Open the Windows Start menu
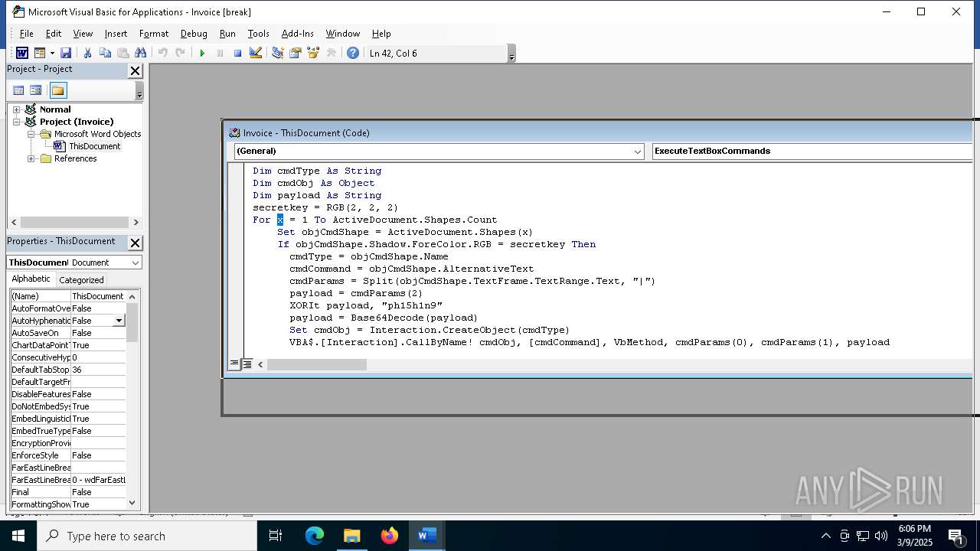Viewport: 980px width, 551px height. pos(18,536)
